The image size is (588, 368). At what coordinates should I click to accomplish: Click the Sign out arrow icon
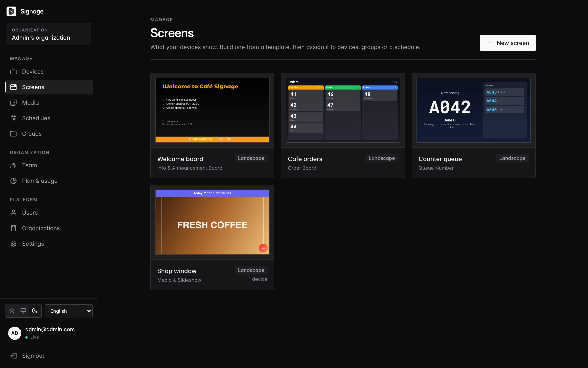click(14, 356)
